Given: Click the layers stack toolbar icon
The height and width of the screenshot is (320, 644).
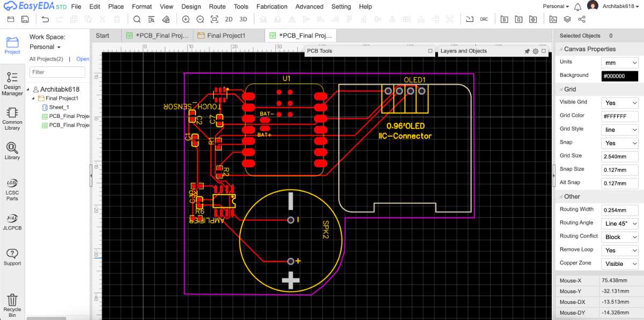Looking at the screenshot, I should [567, 19].
